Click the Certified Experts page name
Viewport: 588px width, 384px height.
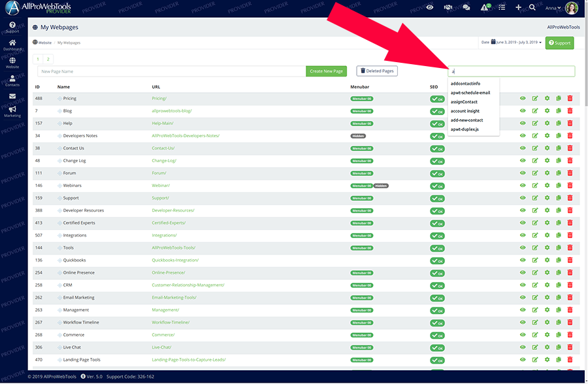point(79,222)
